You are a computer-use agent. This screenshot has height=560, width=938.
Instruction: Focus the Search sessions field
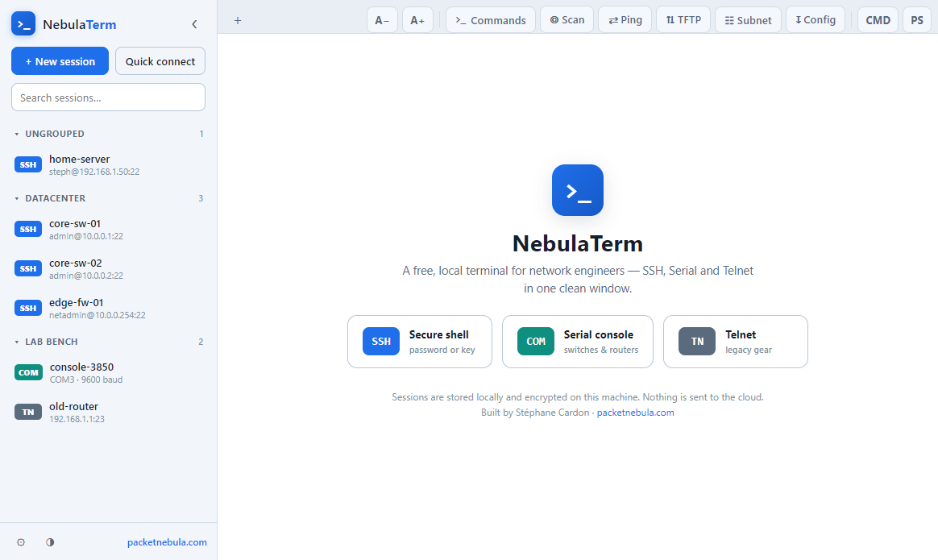click(x=108, y=97)
